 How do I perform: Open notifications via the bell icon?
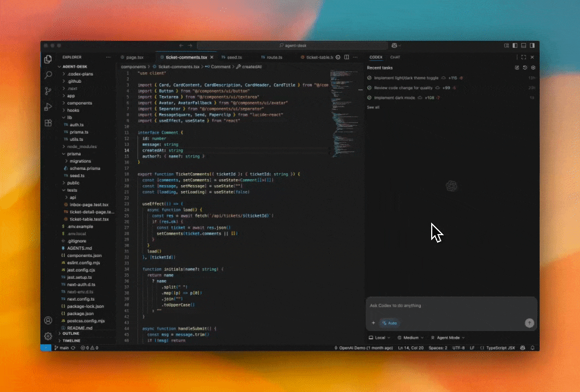tap(533, 347)
